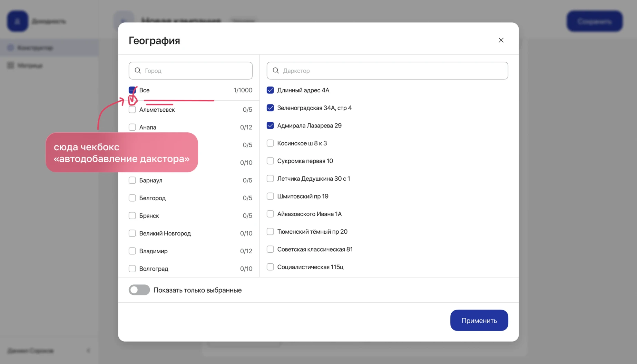Screen dimensions: 637x364
Task: Focus the Город search field
Action: (x=190, y=71)
